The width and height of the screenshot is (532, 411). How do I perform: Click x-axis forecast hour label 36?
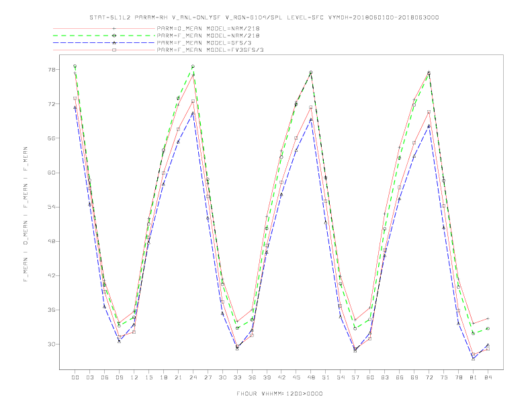[x=252, y=377]
